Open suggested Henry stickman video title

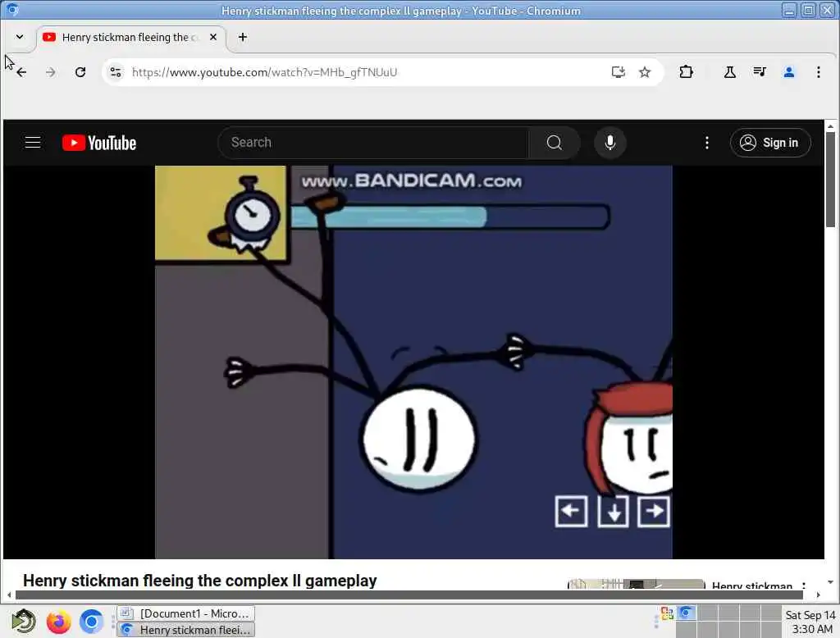pyautogui.click(x=751, y=586)
